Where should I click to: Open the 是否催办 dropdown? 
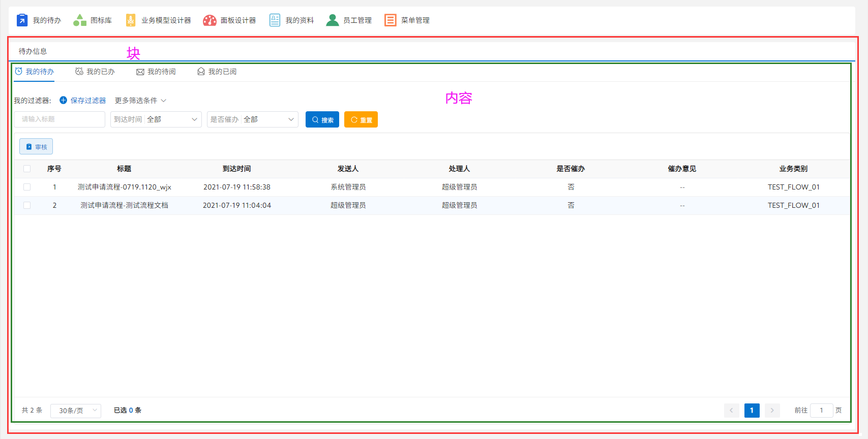[x=253, y=119]
